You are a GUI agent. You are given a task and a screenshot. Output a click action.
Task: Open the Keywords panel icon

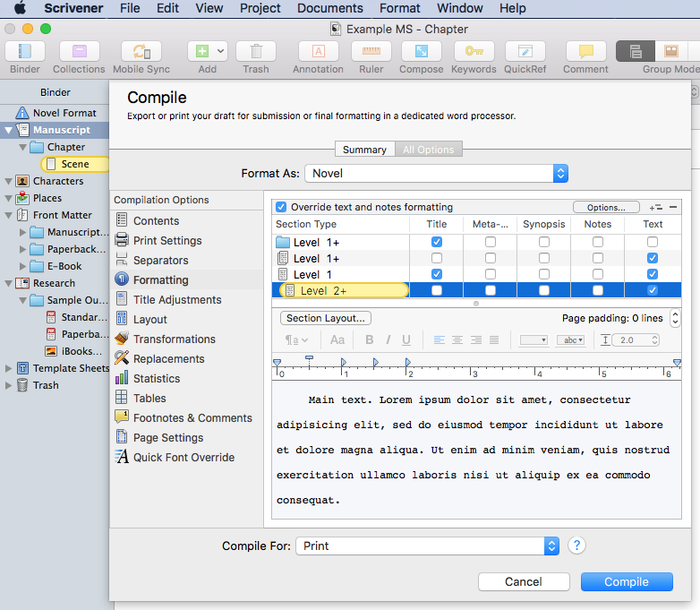(x=474, y=51)
